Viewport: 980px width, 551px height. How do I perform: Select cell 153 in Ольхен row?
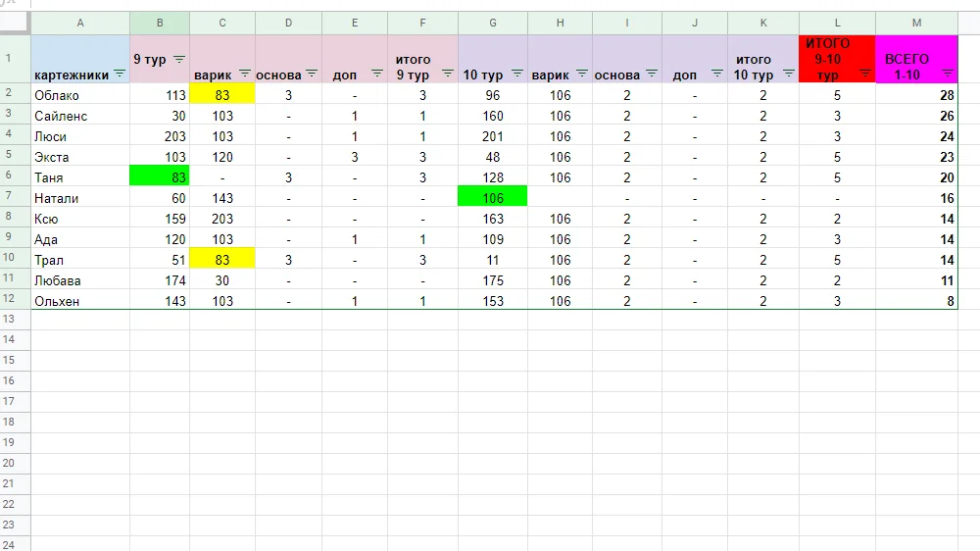coord(493,301)
